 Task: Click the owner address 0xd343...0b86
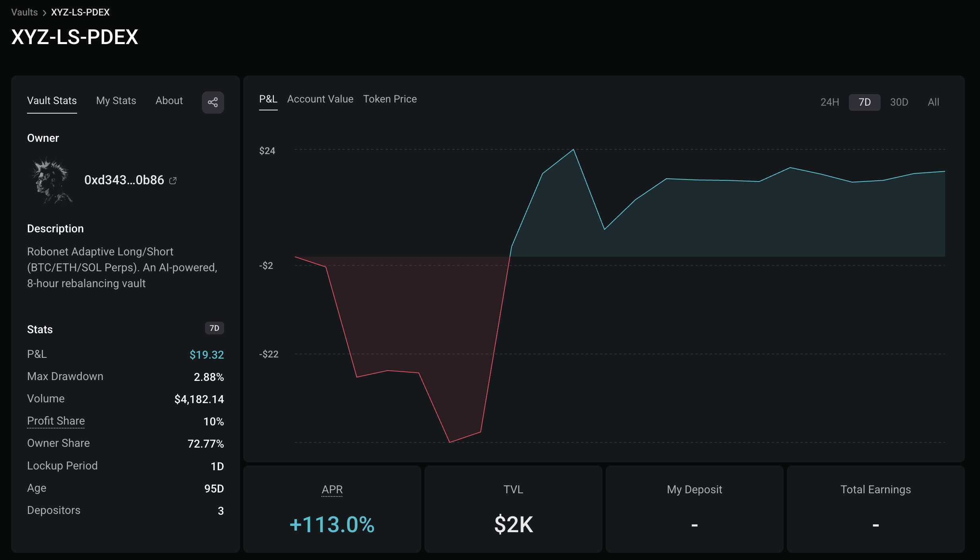tap(124, 180)
